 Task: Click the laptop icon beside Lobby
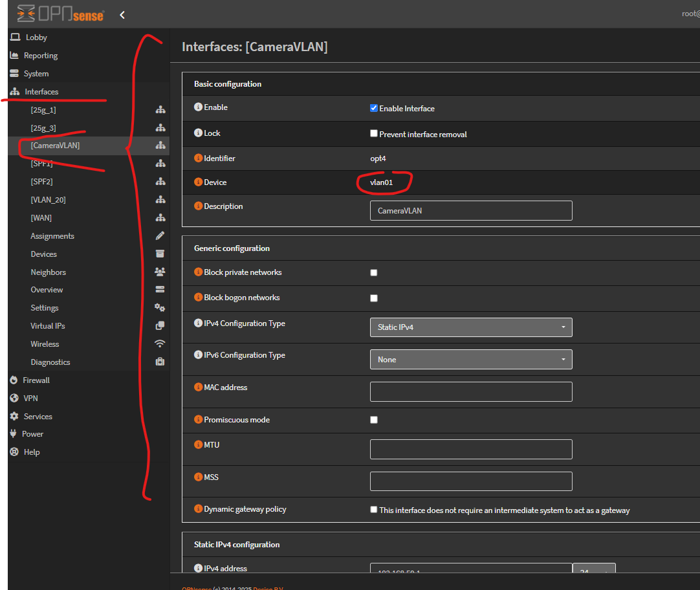click(14, 37)
